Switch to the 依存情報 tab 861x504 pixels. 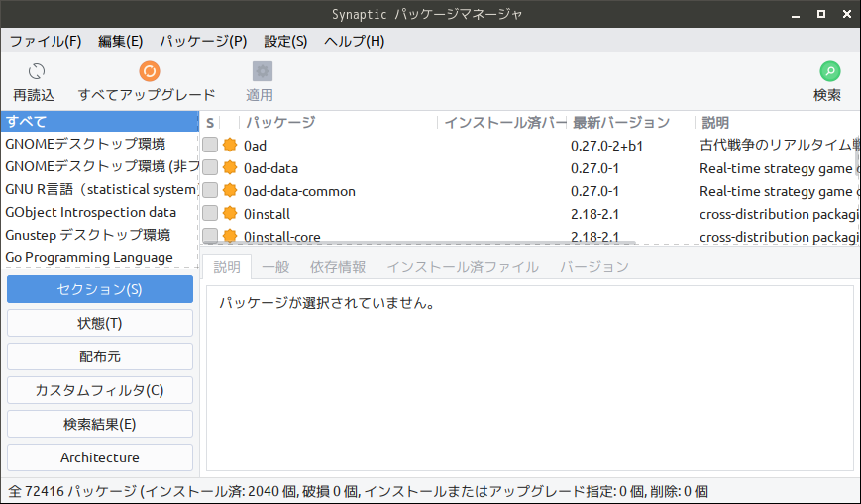pyautogui.click(x=338, y=267)
